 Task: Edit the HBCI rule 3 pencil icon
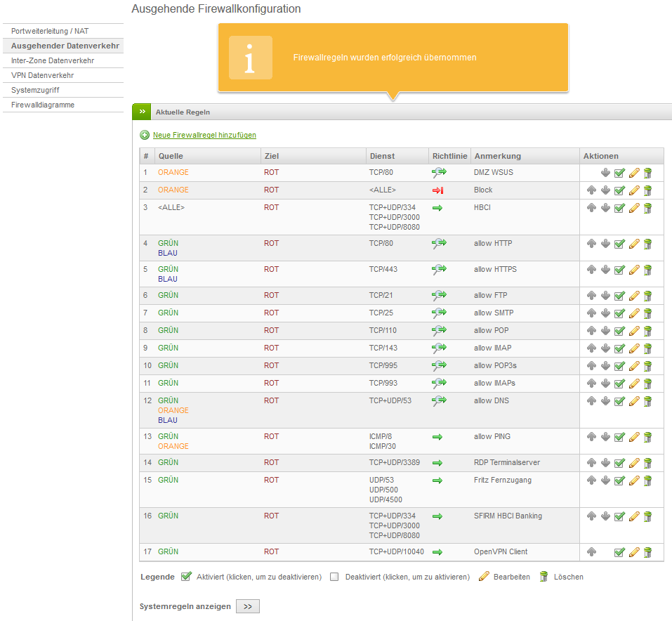(634, 208)
